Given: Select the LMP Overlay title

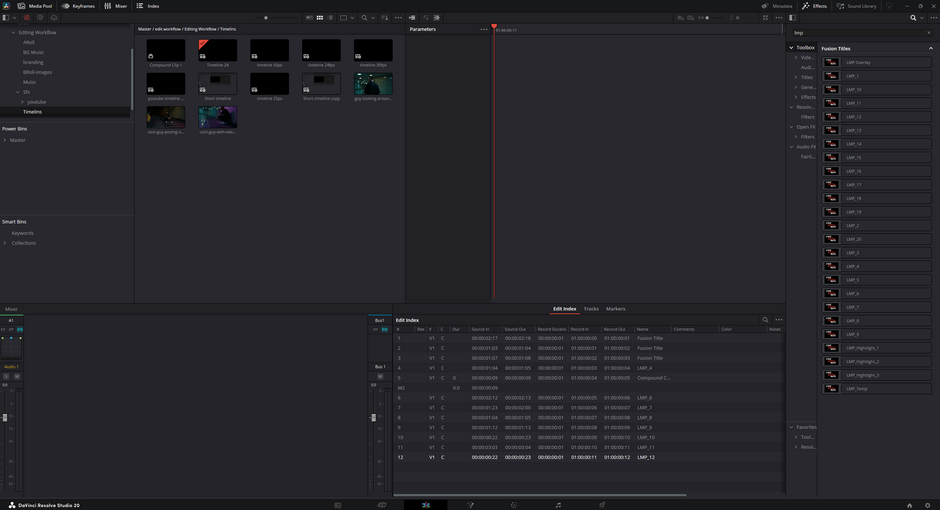Looking at the screenshot, I should pyautogui.click(x=876, y=62).
